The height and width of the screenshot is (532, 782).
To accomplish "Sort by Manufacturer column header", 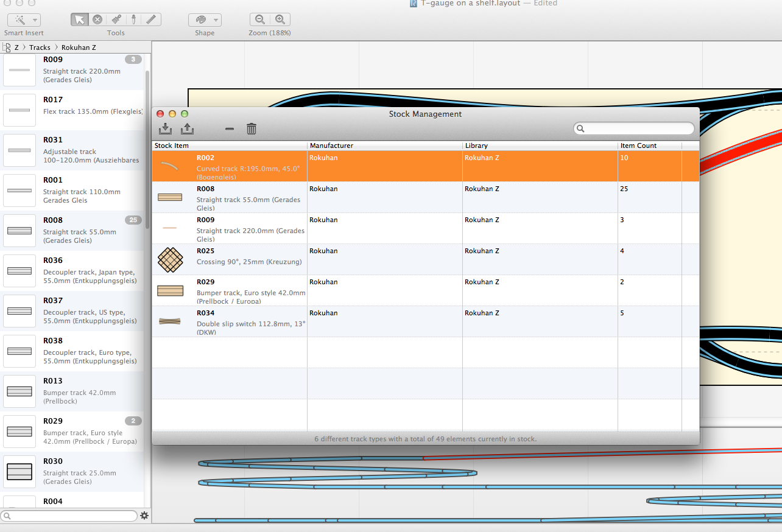I will pos(331,145).
